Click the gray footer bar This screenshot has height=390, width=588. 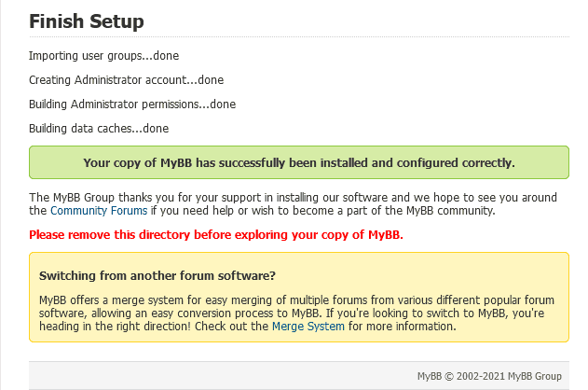pyautogui.click(x=299, y=376)
